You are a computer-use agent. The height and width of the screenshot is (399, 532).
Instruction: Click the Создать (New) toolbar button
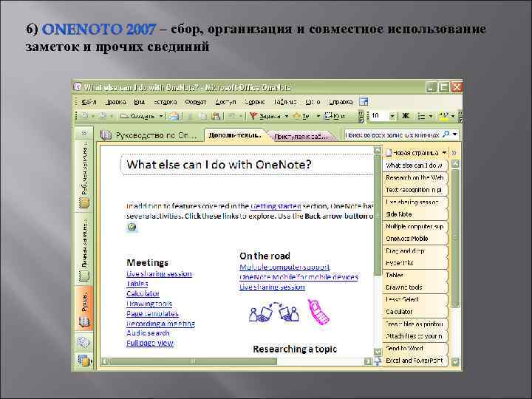click(x=137, y=116)
